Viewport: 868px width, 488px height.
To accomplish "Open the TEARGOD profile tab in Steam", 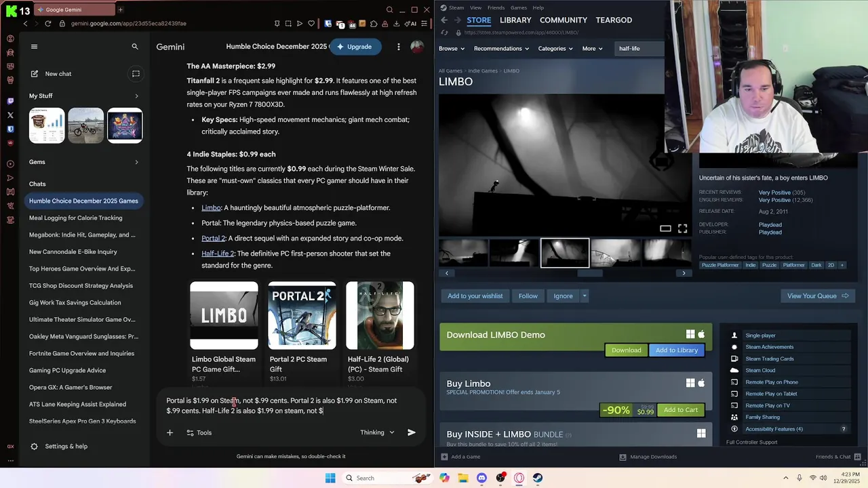I will pos(614,20).
